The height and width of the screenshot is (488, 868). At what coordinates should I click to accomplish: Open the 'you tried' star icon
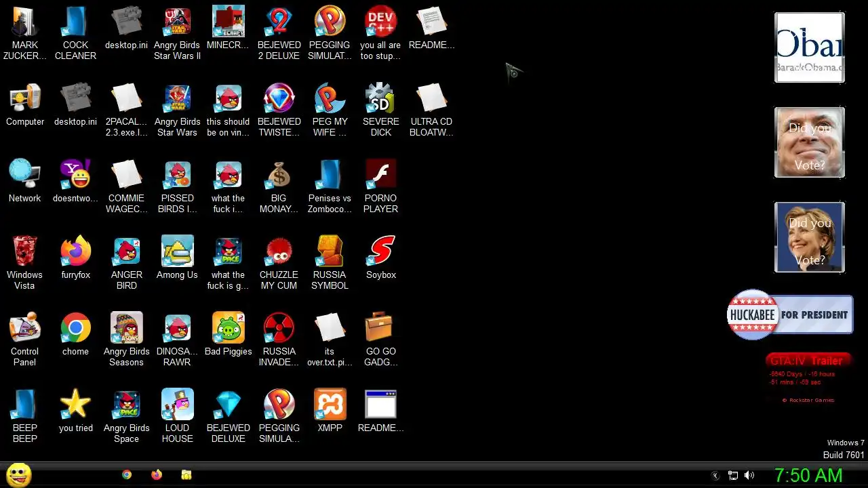(75, 411)
